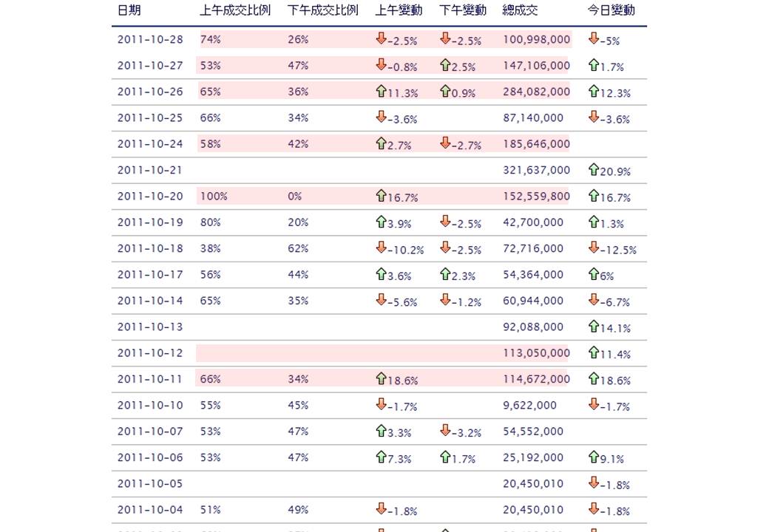Click the red down arrow next to -12.5%
The height and width of the screenshot is (532, 769).
tap(594, 247)
